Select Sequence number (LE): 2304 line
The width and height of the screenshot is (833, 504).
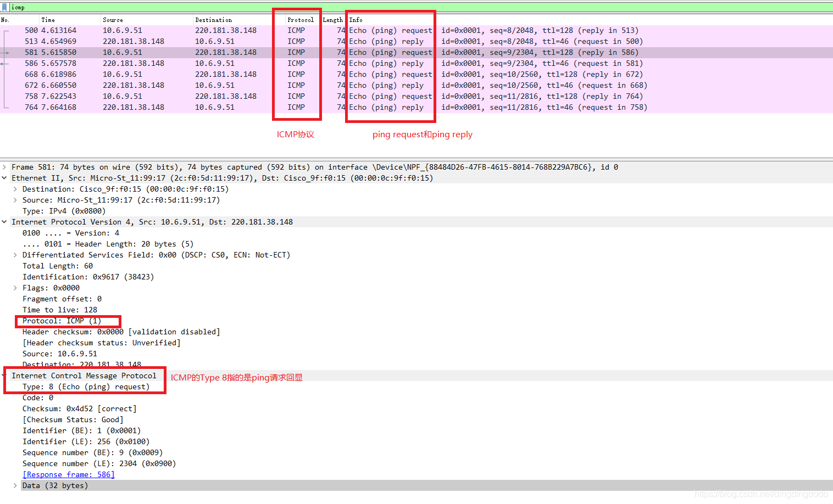99,463
